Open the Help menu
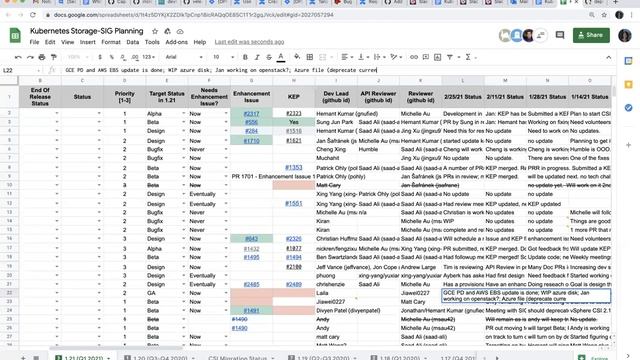640x360 pixels. pyautogui.click(x=200, y=42)
